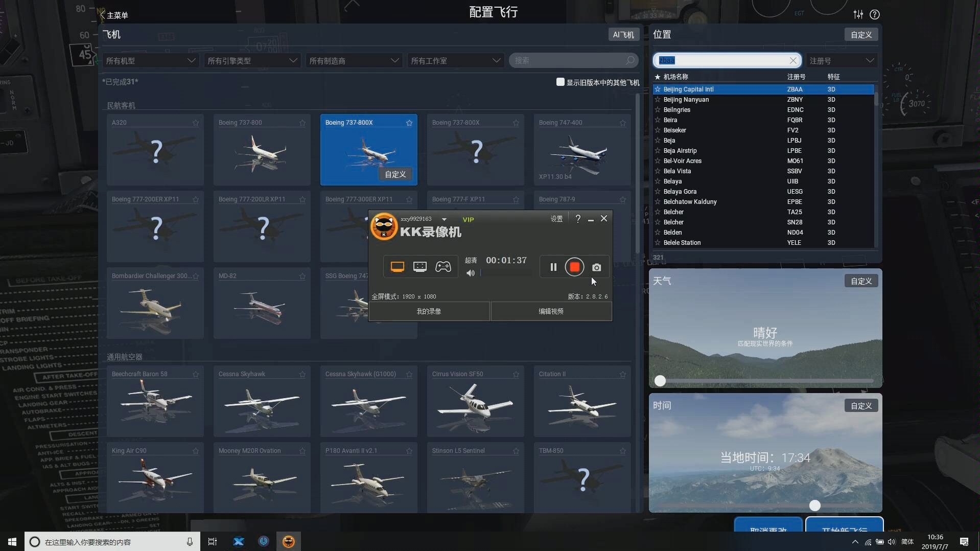Toggle favorite star on Boeing 737-800X selected card
This screenshot has height=551, width=980.
click(x=409, y=123)
